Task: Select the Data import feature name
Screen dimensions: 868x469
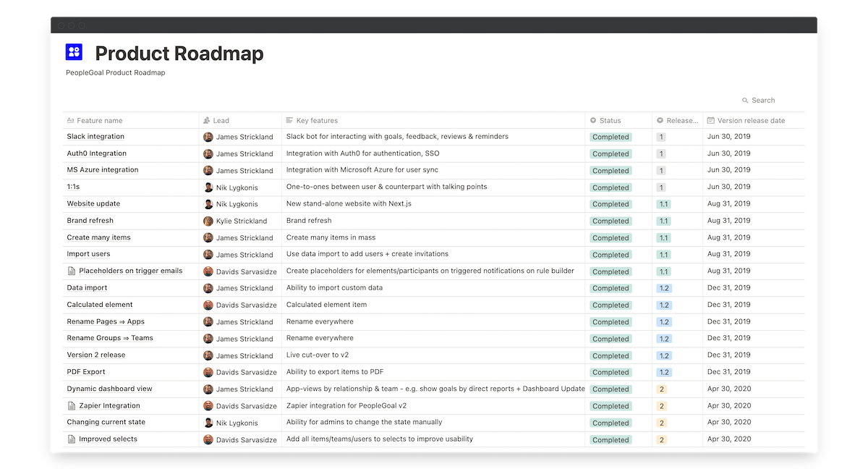Action: click(x=87, y=287)
